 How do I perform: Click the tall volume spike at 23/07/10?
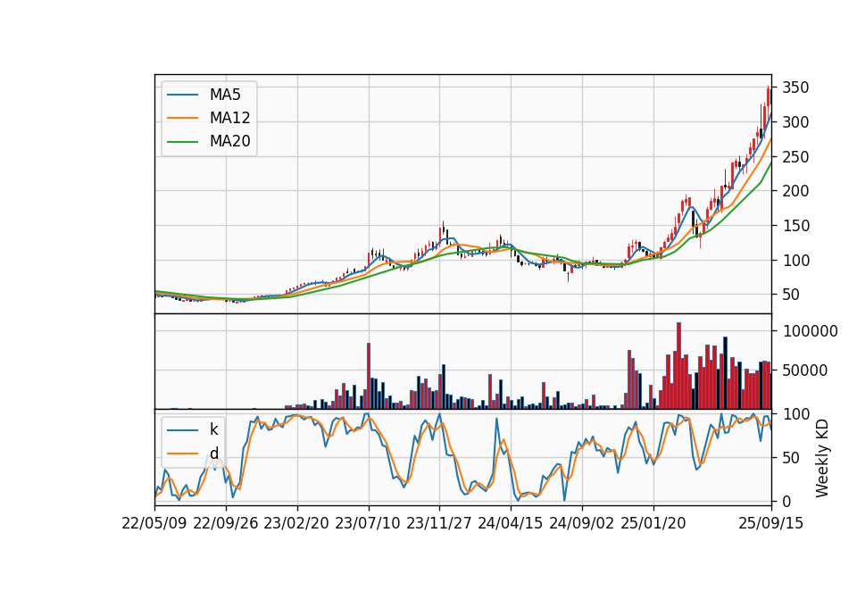coord(369,376)
